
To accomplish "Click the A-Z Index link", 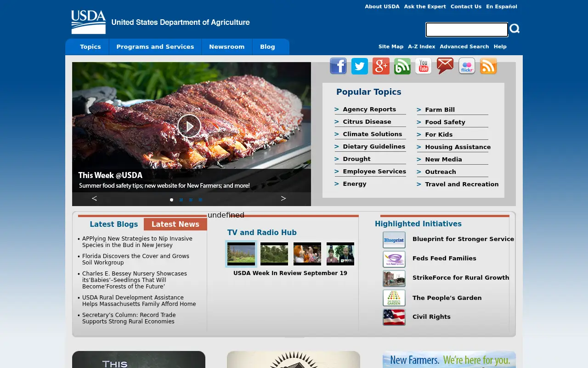I will [422, 46].
